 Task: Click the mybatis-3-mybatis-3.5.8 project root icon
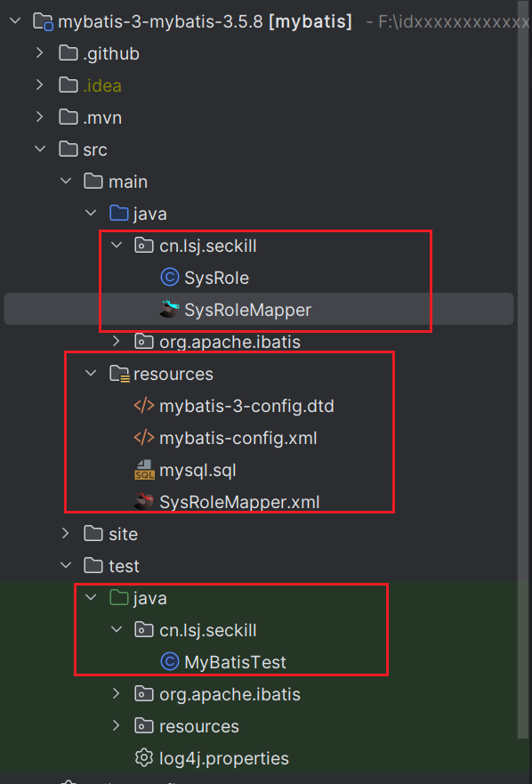click(x=43, y=20)
